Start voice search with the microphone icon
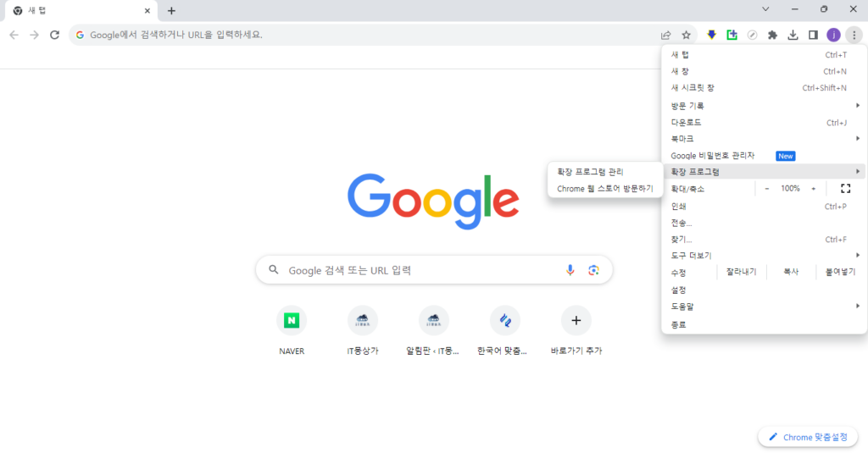868x453 pixels. [x=570, y=270]
